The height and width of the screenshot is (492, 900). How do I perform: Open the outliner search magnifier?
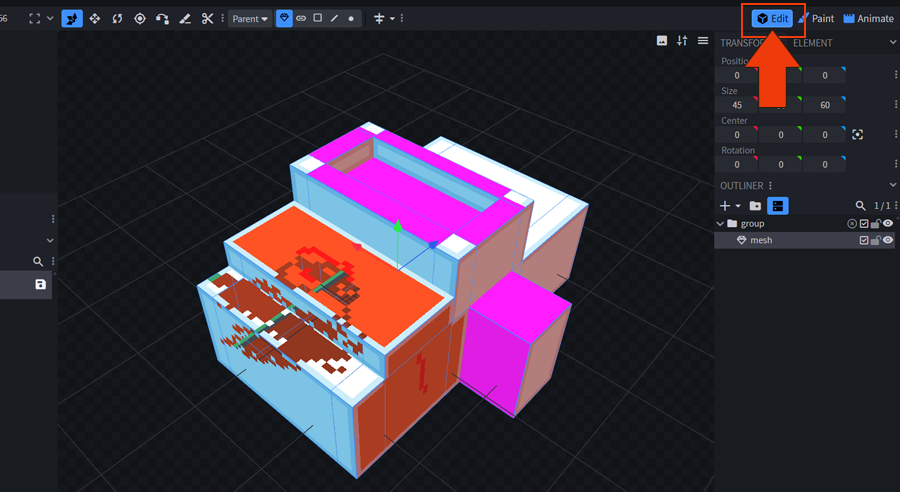(x=860, y=205)
